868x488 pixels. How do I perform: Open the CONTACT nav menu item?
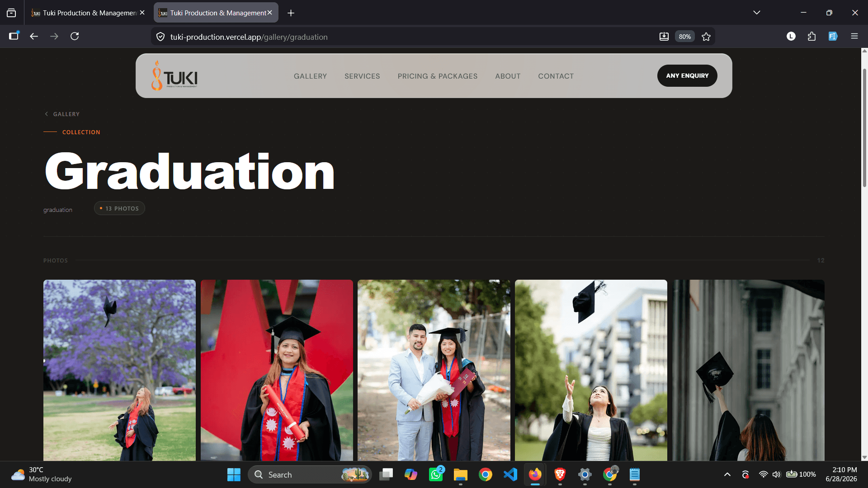click(x=556, y=76)
